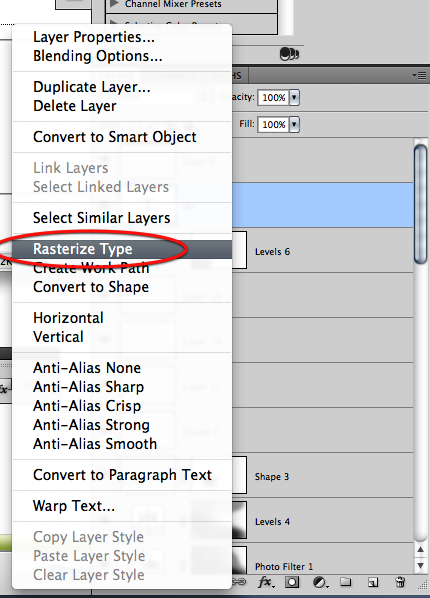This screenshot has width=430, height=598.
Task: Delete layer using the trash icon
Action: [x=400, y=582]
